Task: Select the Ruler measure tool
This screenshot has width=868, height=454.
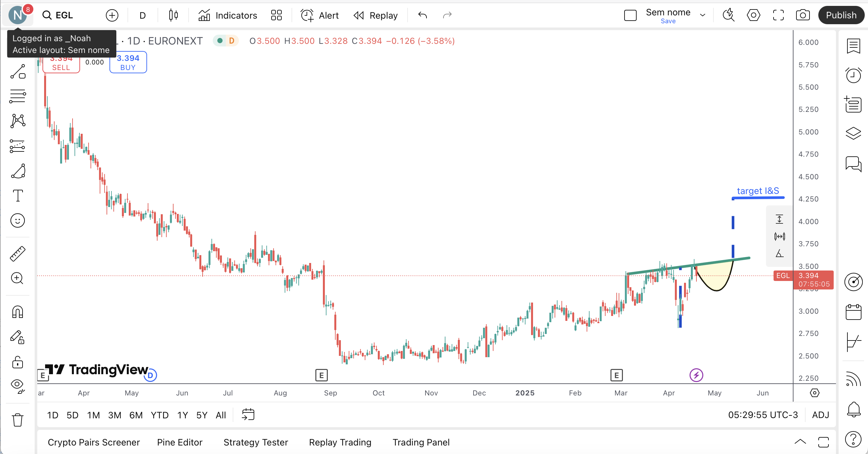Action: coord(18,253)
